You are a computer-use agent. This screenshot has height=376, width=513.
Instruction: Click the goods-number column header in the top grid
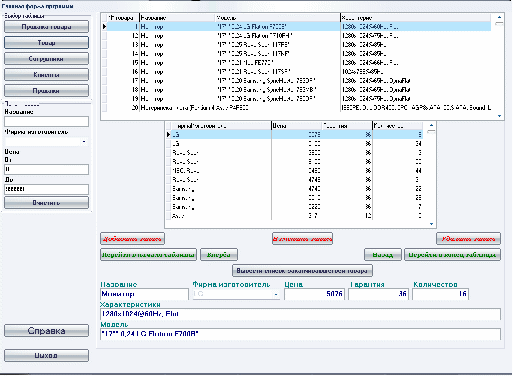click(123, 18)
